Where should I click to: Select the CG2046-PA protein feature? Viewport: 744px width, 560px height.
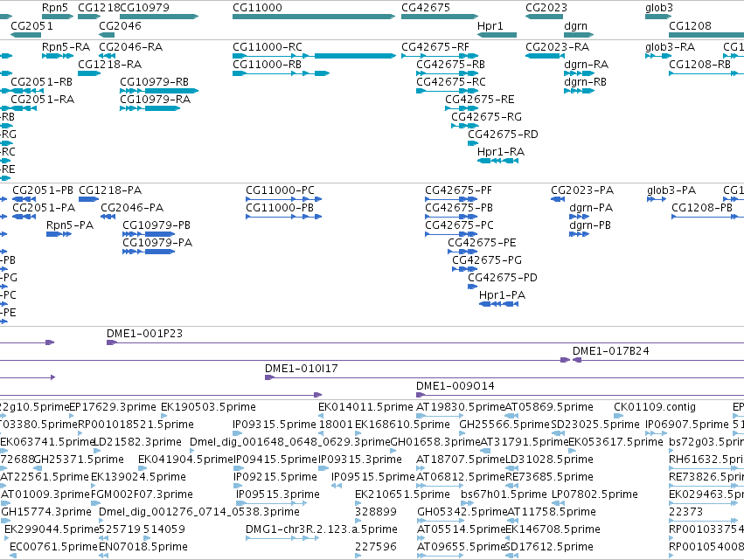pos(108,217)
